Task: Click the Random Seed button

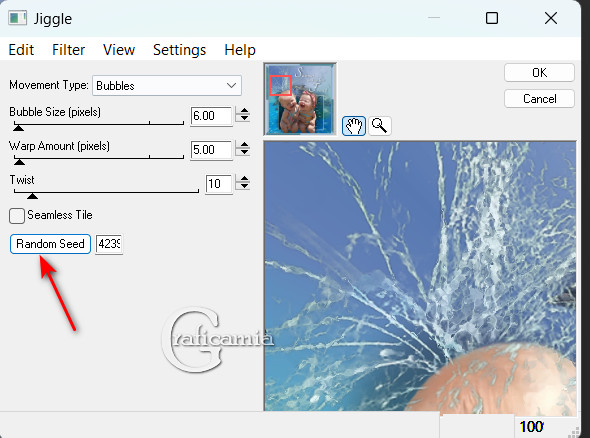Action: point(50,244)
